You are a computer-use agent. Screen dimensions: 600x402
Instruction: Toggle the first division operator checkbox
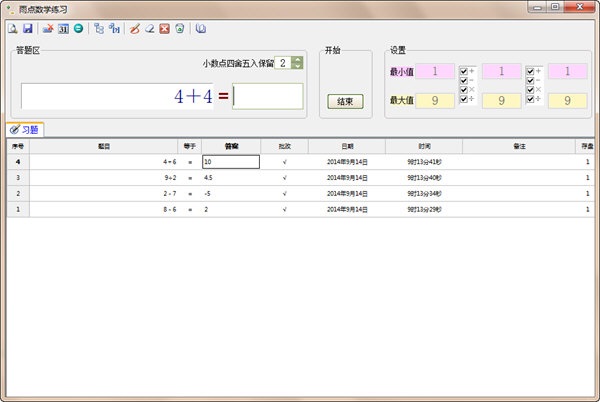[464, 98]
